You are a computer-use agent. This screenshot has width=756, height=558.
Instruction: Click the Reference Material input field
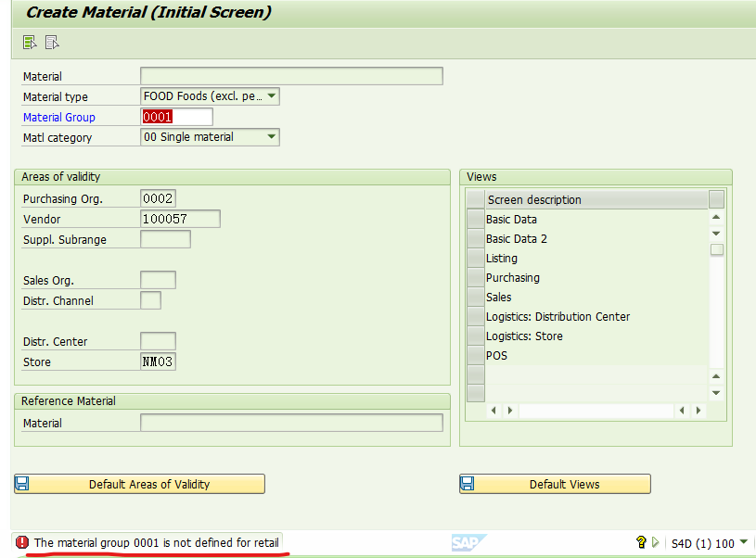(291, 423)
